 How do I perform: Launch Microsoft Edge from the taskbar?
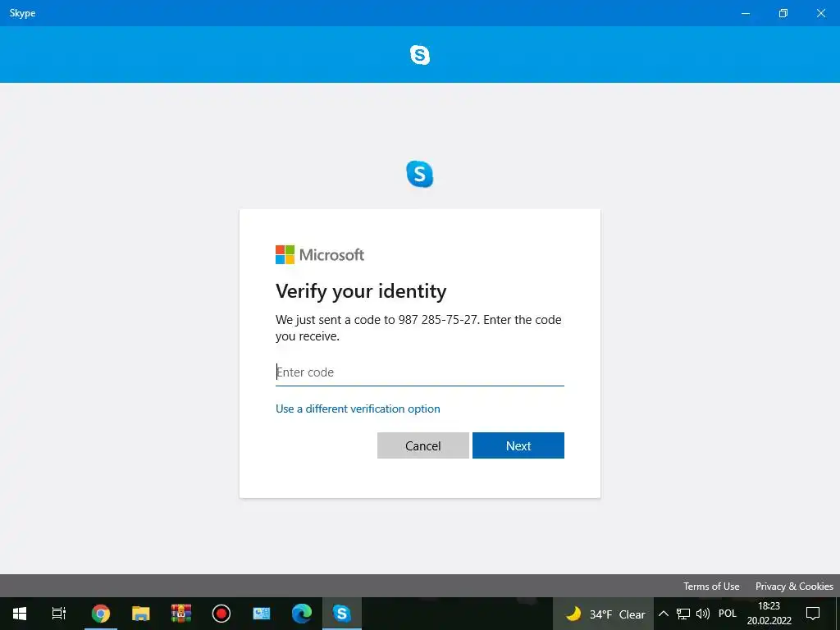point(302,614)
